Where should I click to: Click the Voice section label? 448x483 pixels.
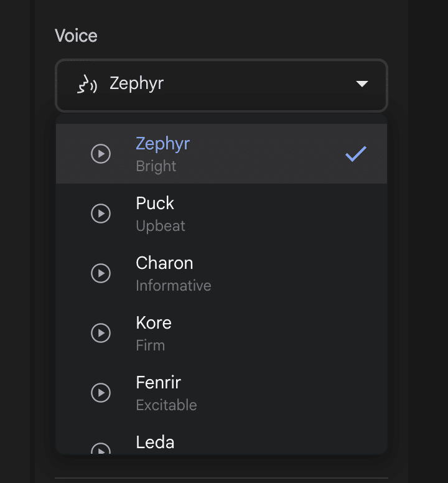[76, 35]
